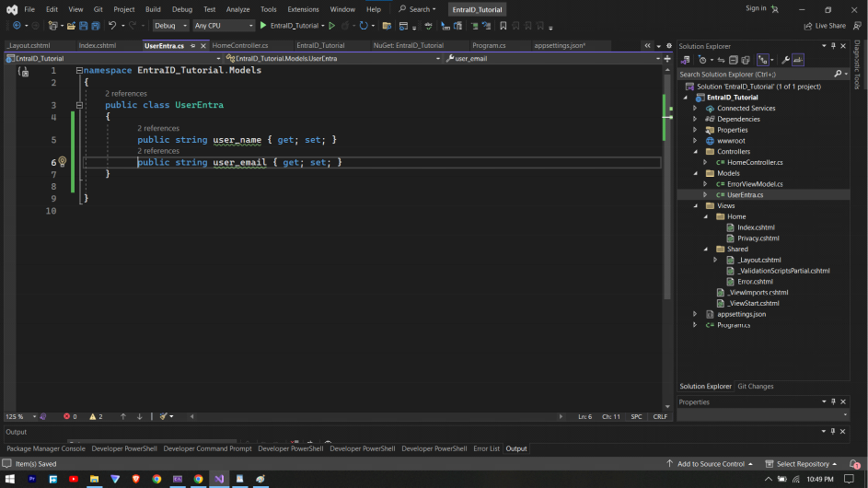Click the Live Share button
Screen dimensions: 868x488
[825, 26]
